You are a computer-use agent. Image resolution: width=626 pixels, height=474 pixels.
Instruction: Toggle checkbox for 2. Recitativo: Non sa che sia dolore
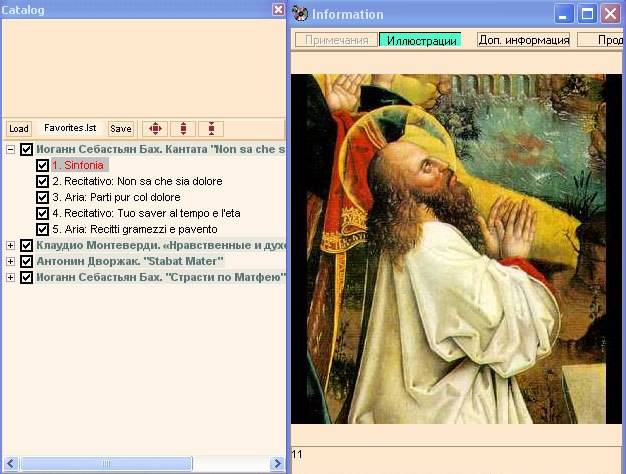(x=42, y=181)
